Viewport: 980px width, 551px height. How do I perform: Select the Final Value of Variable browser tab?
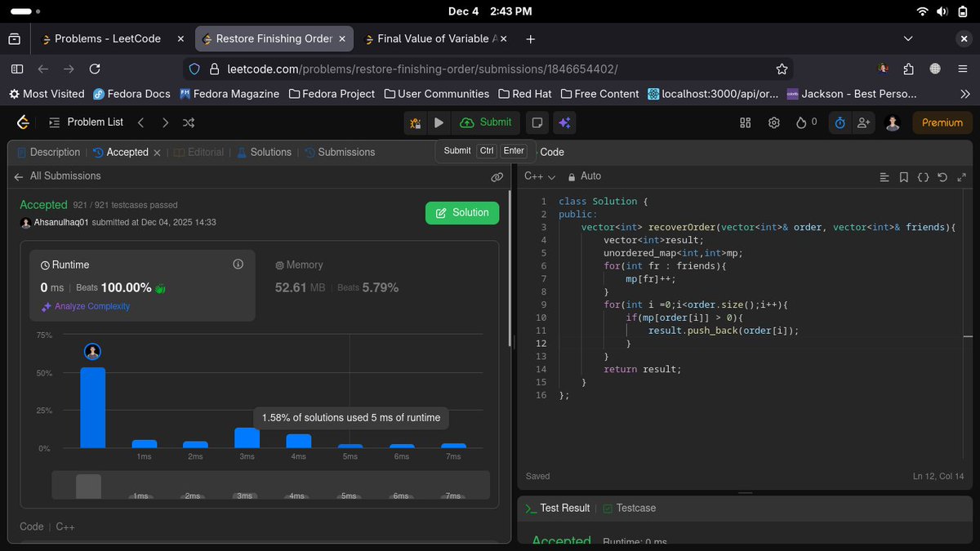(x=430, y=38)
